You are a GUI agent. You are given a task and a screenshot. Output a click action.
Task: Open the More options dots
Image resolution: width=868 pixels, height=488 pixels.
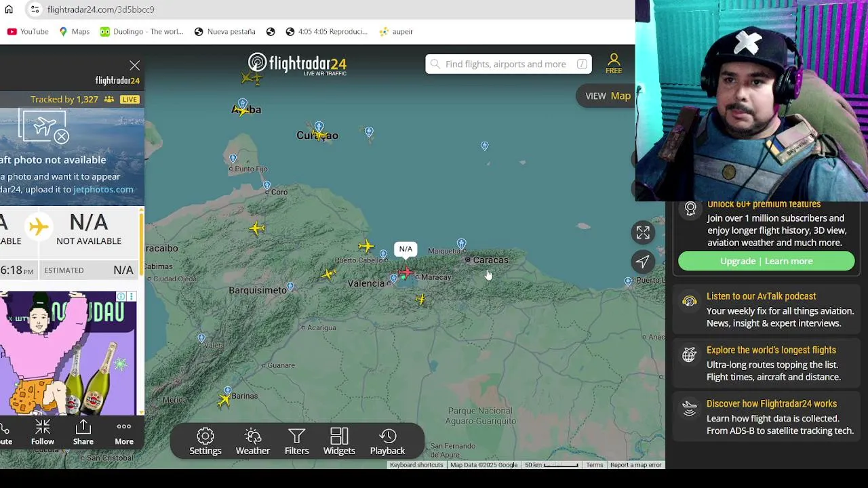pos(124,432)
